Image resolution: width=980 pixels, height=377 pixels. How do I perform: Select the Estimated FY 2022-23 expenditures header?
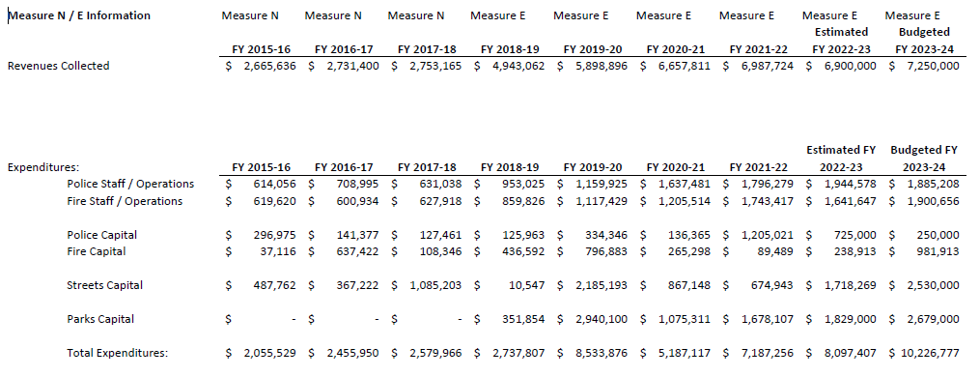coord(841,159)
